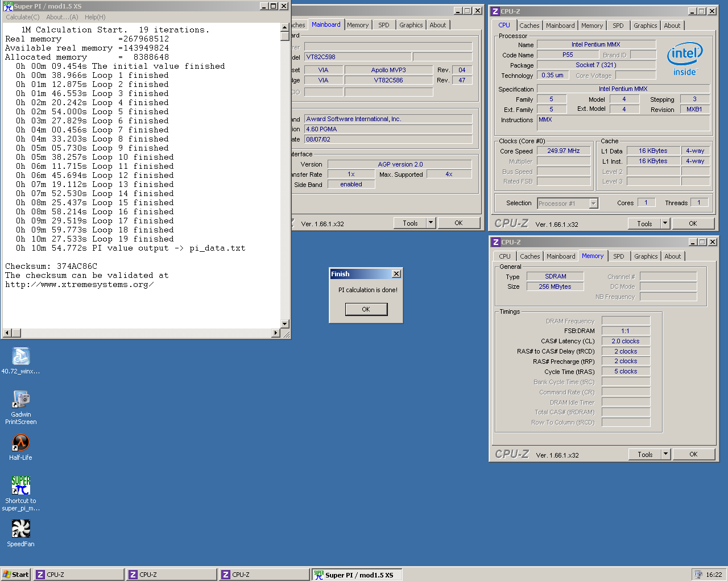The height and width of the screenshot is (582, 728).
Task: Click the Checksum: 374AC86C line
Action: pyautogui.click(x=51, y=266)
